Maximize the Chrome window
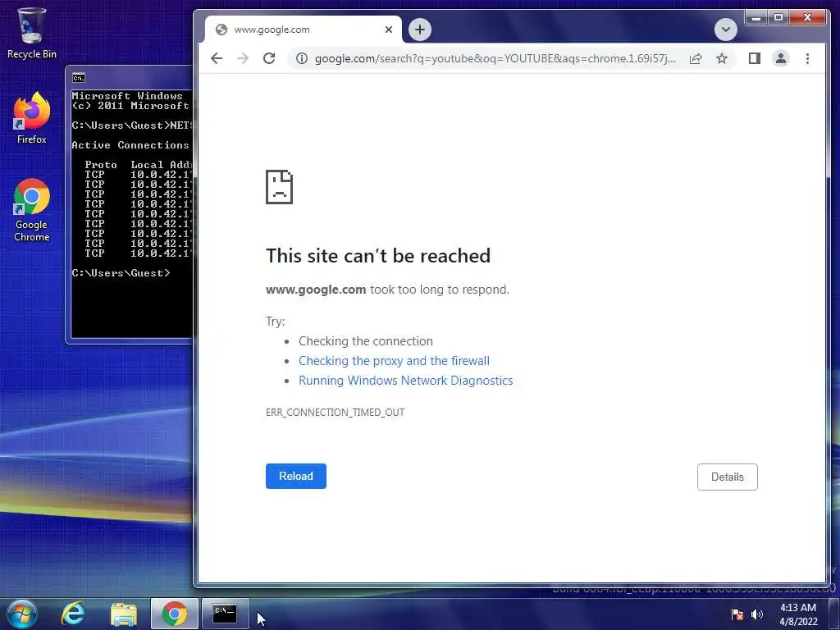This screenshot has width=840, height=630. click(778, 18)
